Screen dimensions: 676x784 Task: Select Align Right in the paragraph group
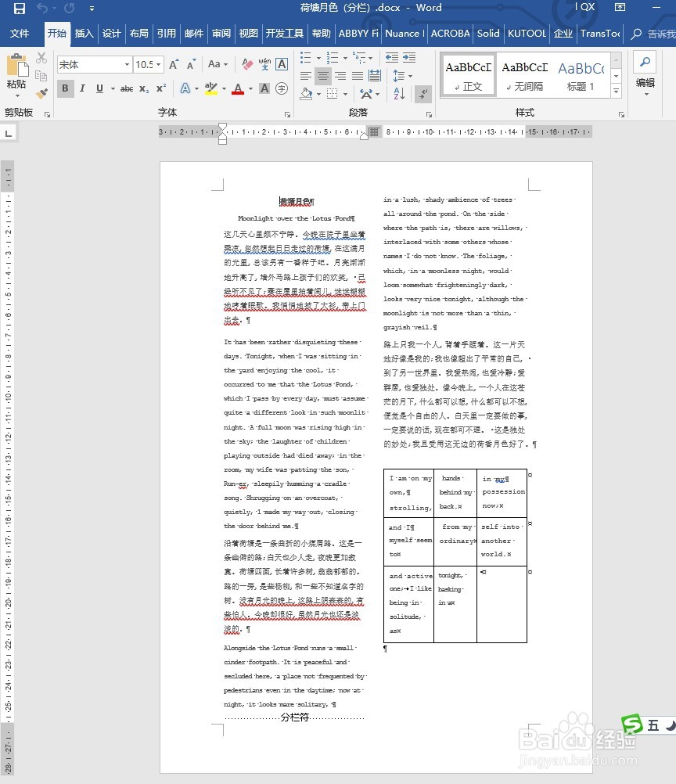point(340,76)
